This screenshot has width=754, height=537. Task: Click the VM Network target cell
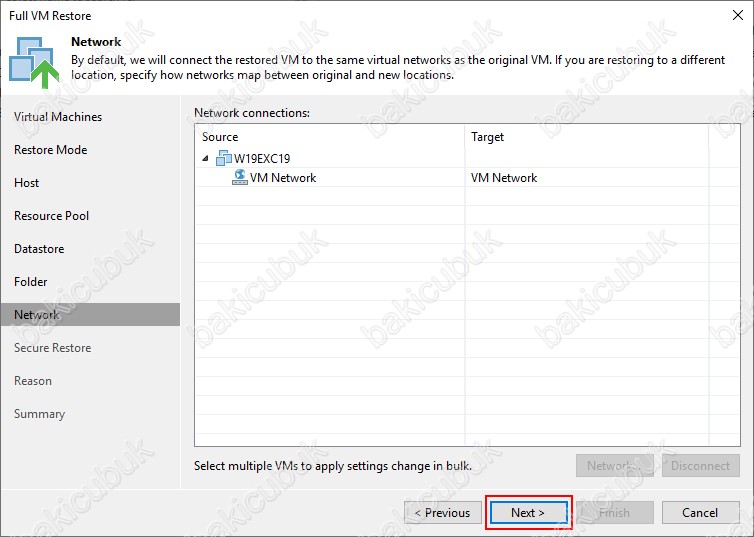tap(504, 178)
